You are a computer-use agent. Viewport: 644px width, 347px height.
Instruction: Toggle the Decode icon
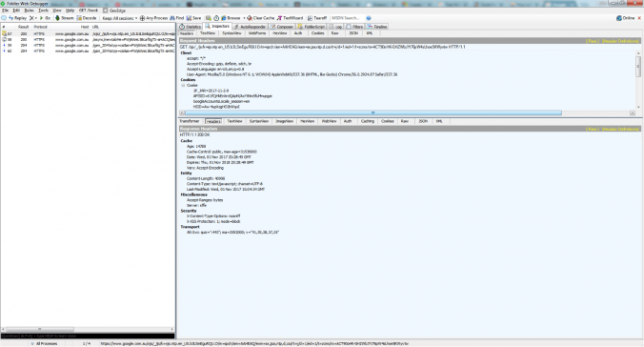point(79,18)
